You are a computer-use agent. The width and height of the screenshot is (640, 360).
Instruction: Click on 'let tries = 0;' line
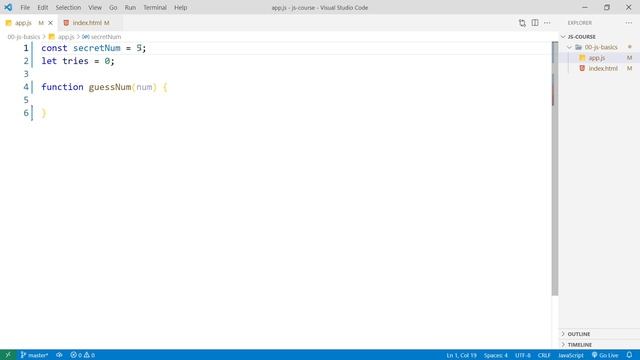(78, 61)
